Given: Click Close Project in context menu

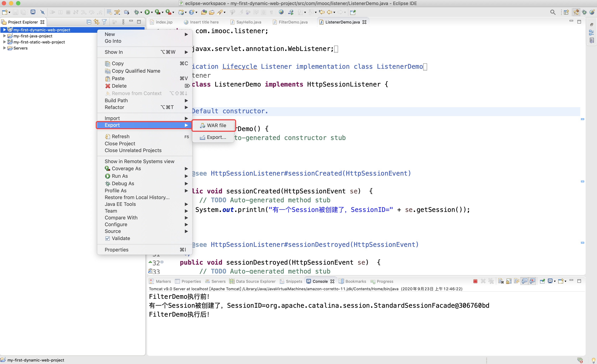Looking at the screenshot, I should click(x=145, y=144).
